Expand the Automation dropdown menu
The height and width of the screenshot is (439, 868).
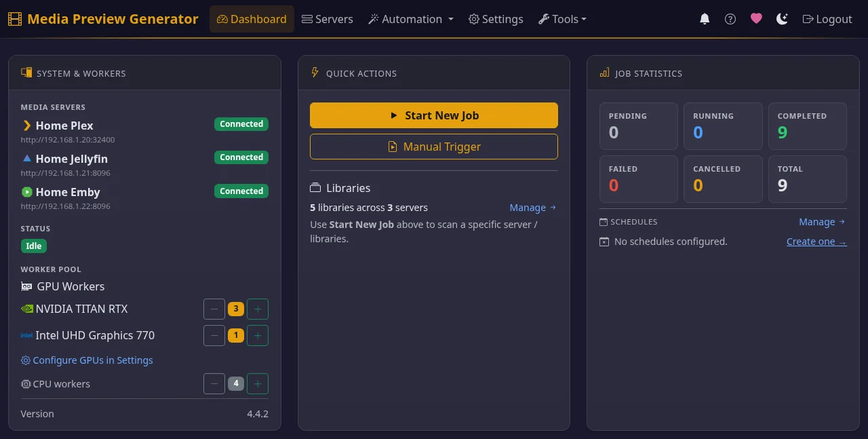click(x=411, y=19)
